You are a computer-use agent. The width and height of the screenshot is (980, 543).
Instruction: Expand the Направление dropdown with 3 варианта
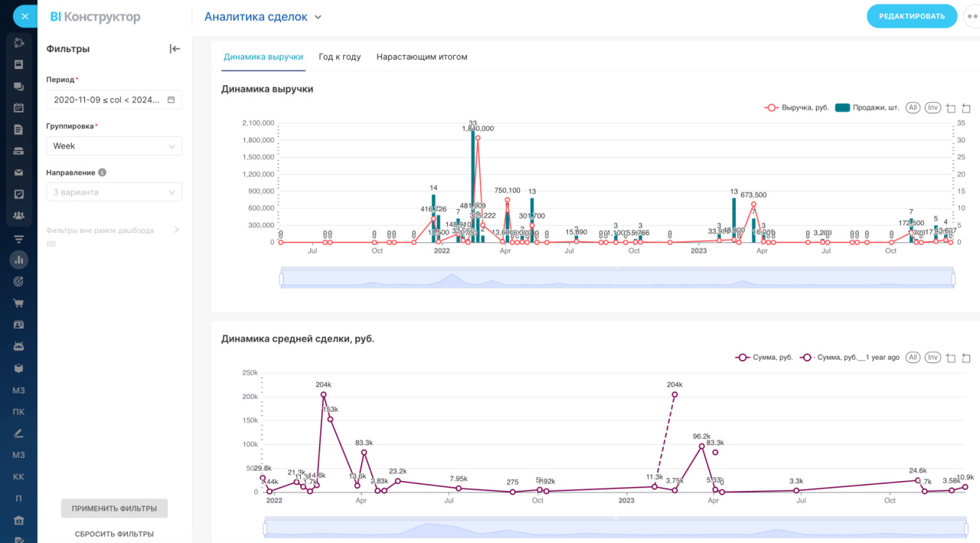click(x=114, y=192)
